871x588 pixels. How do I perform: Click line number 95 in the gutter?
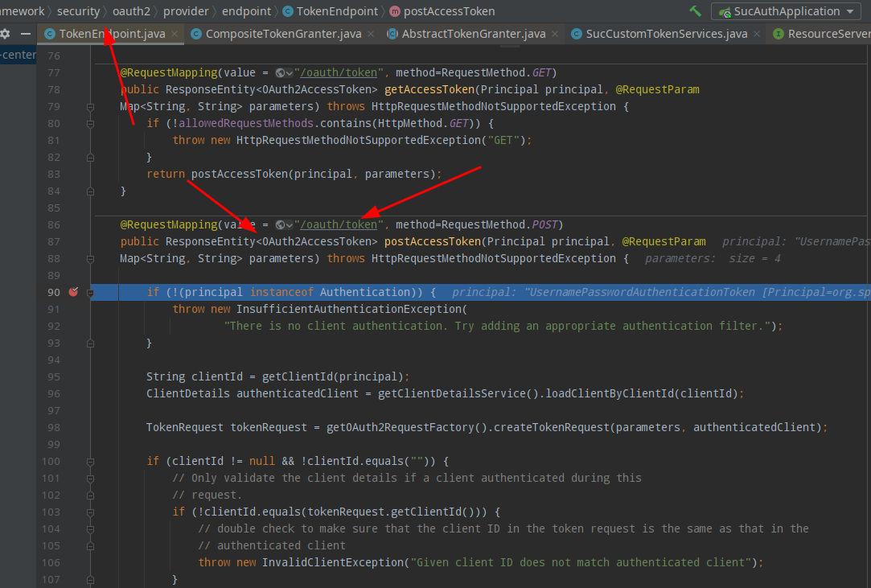click(x=53, y=376)
